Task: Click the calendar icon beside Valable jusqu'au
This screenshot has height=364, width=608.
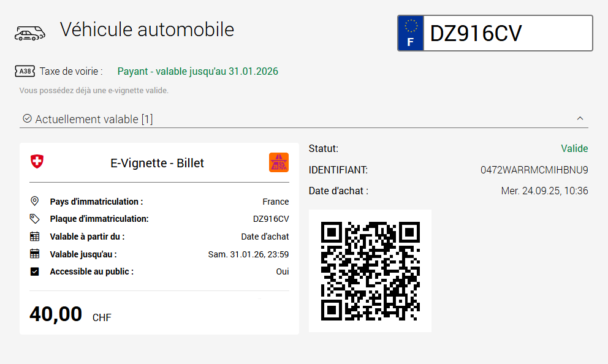Action: point(35,254)
